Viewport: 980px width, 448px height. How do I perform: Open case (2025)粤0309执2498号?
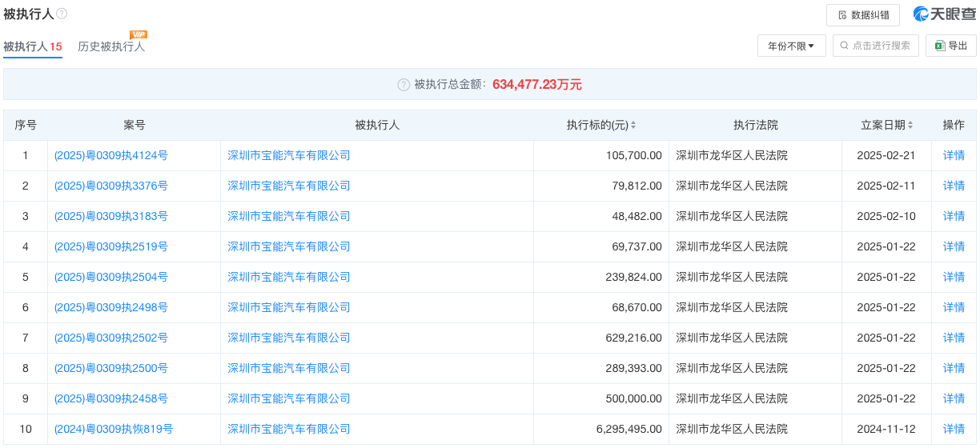coord(111,307)
